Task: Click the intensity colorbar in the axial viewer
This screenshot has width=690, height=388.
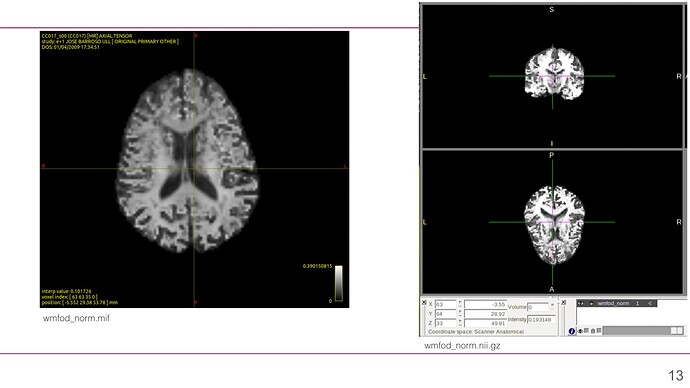Action: (338, 283)
